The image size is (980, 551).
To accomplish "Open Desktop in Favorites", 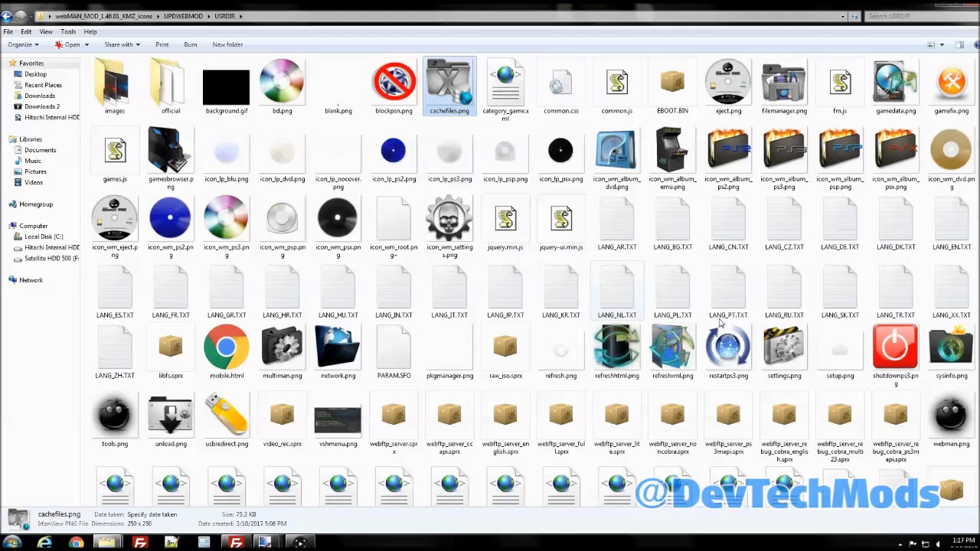I will tap(35, 74).
